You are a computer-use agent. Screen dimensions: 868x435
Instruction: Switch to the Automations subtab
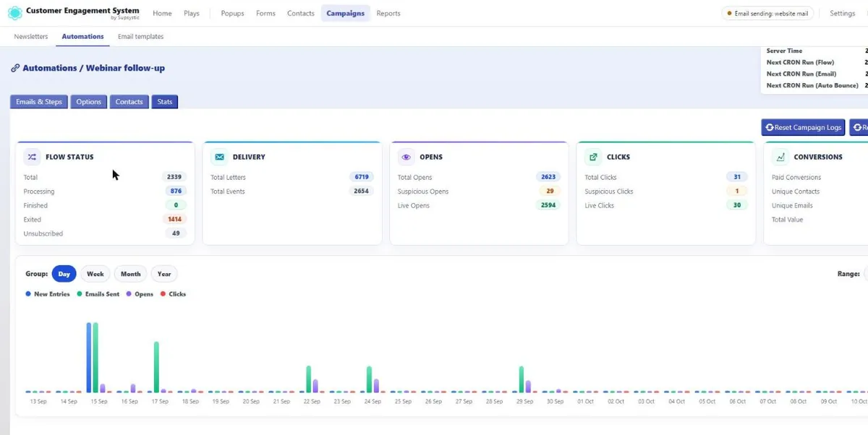point(82,36)
